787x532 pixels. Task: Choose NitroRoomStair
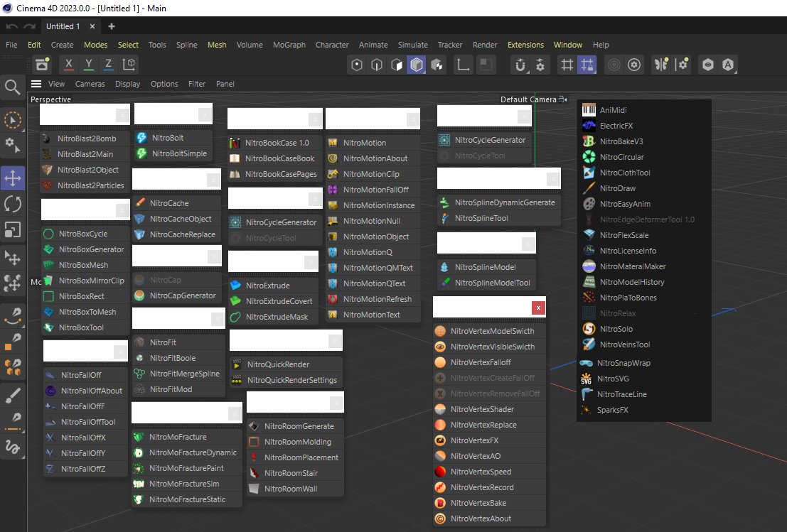pos(295,473)
